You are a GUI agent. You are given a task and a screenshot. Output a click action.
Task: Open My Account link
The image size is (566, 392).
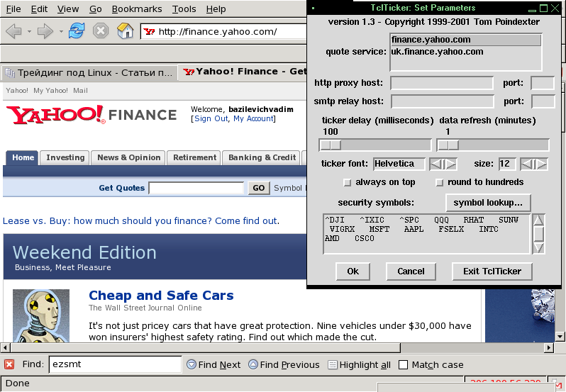(x=253, y=118)
